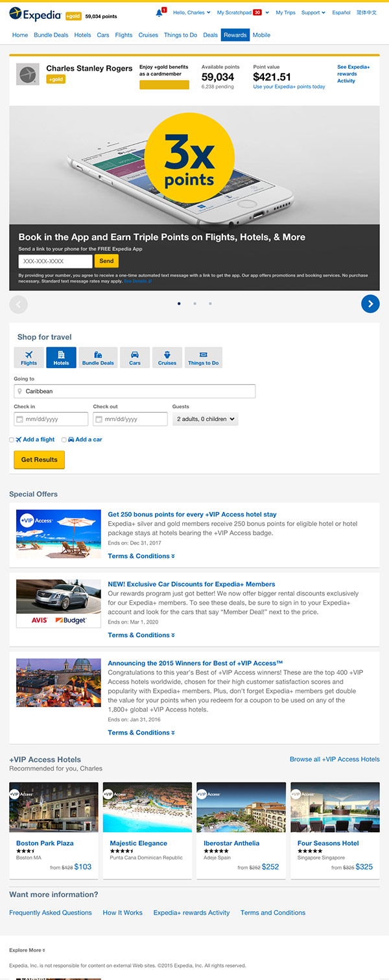Click the Send button
The height and width of the screenshot is (980, 389).
click(106, 261)
